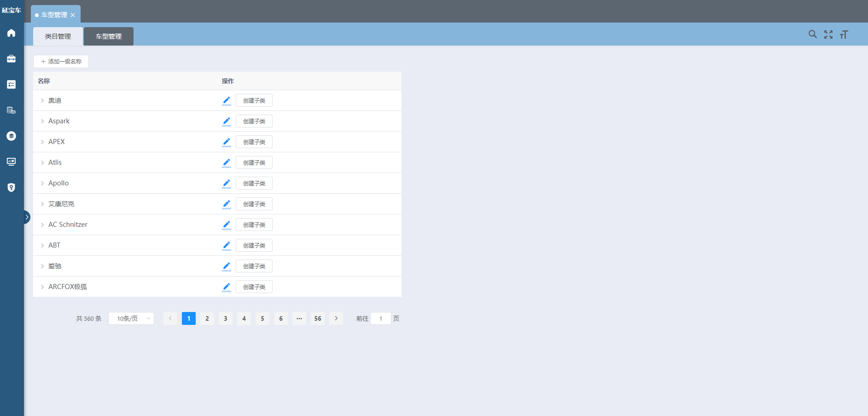Viewport: 868px width, 416px height.
Task: Click 创建子类 for ABT
Action: pos(254,245)
